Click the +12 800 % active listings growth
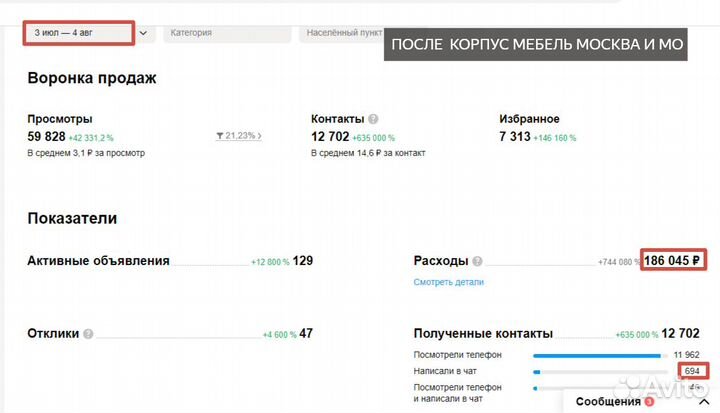Viewport: 720px width, 413px height. [270, 262]
